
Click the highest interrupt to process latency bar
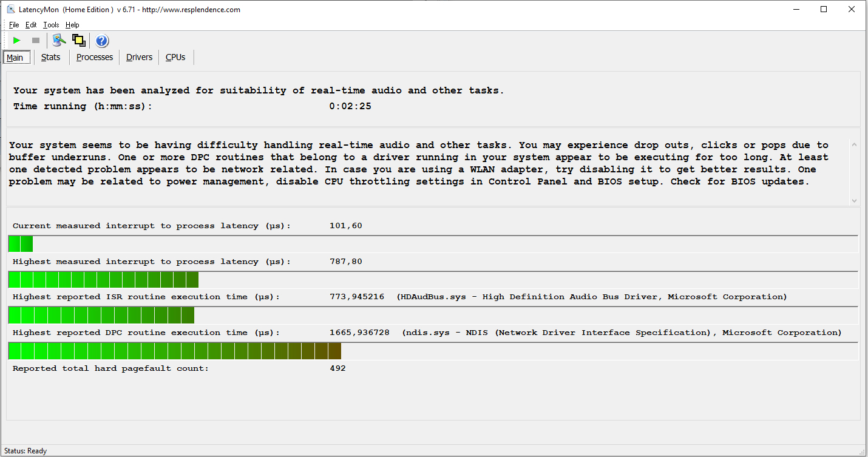coord(433,280)
